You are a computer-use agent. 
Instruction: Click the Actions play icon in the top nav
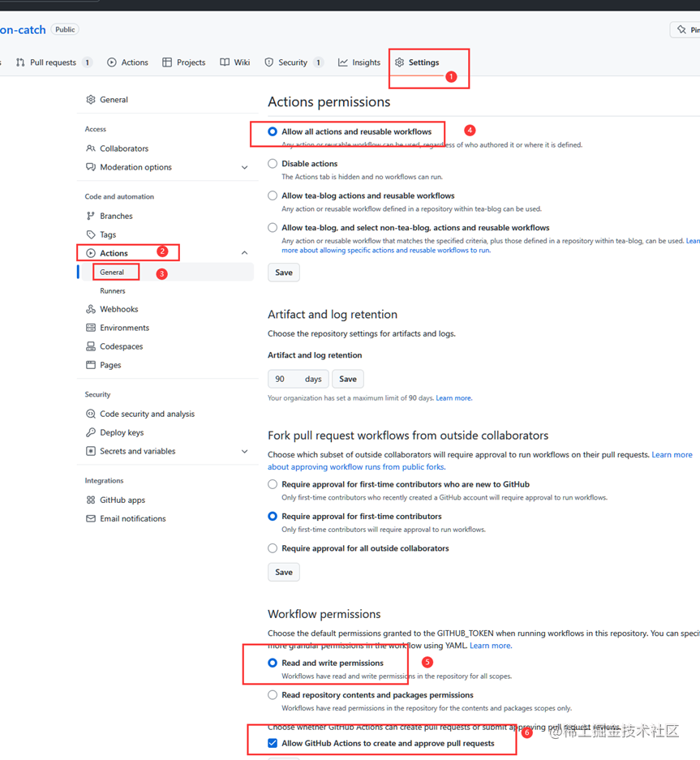tap(111, 62)
